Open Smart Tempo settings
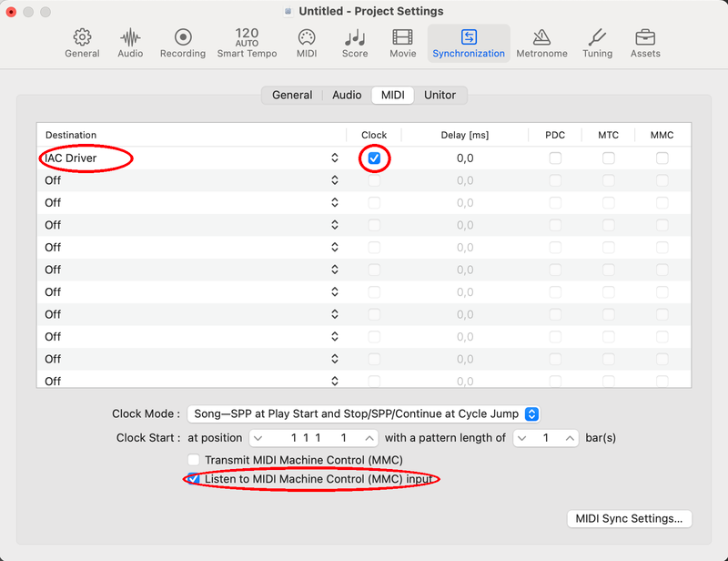728x561 pixels. click(247, 43)
